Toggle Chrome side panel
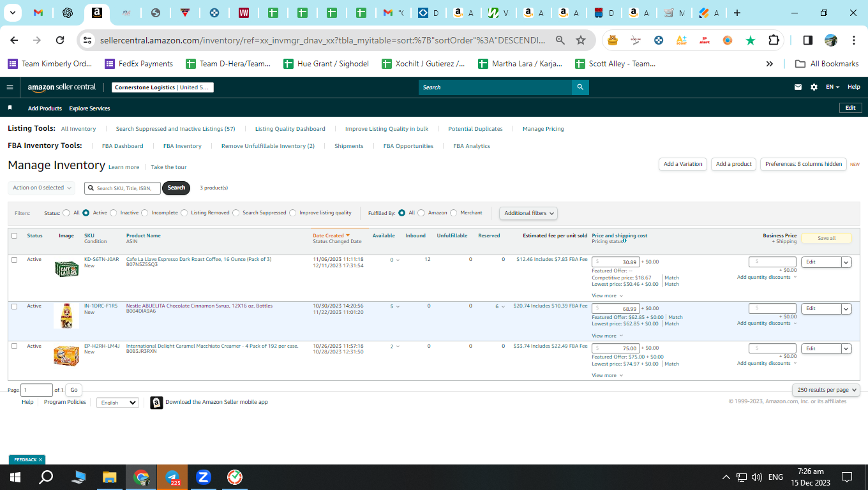This screenshot has height=490, width=868. pos(807,40)
